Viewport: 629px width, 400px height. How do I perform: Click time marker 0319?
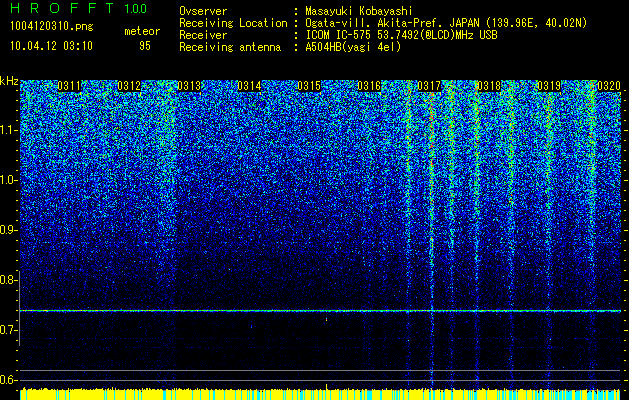(549, 86)
